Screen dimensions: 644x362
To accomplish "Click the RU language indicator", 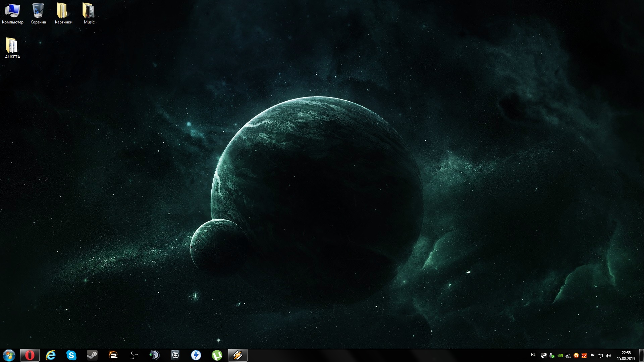I will click(534, 355).
